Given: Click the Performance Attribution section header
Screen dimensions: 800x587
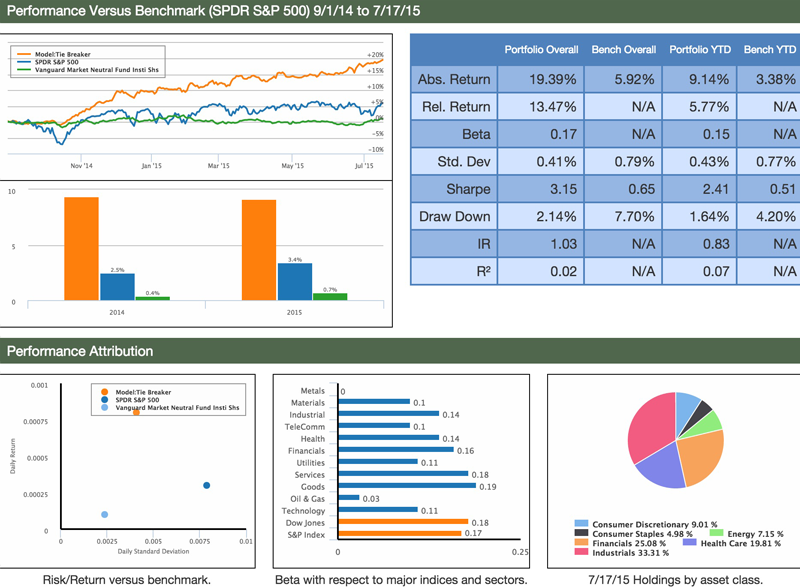Looking at the screenshot, I should [81, 352].
